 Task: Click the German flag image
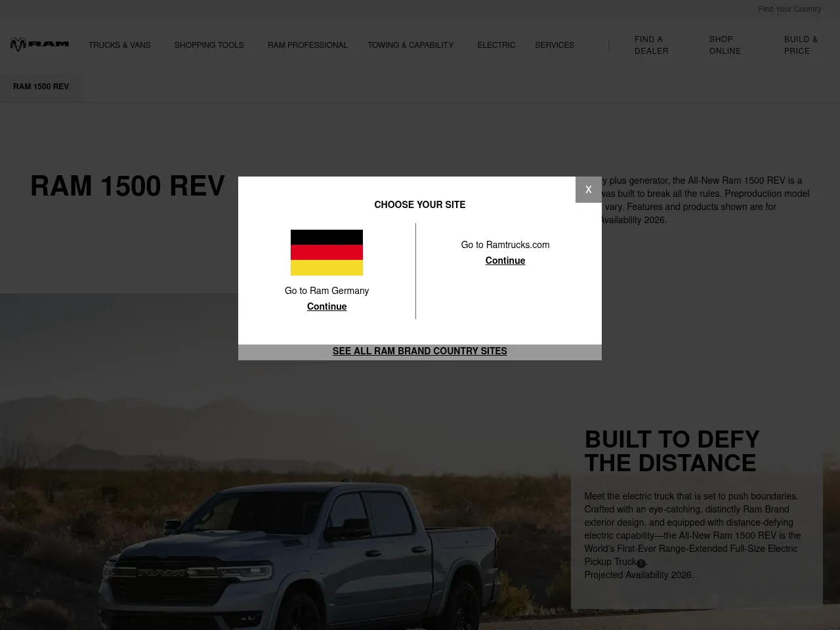click(x=326, y=253)
